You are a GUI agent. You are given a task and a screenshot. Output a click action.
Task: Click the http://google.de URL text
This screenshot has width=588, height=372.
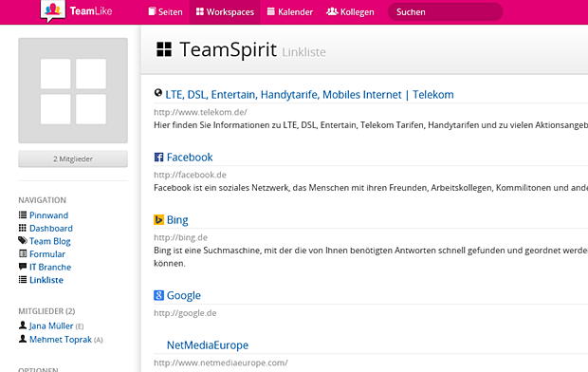click(185, 313)
